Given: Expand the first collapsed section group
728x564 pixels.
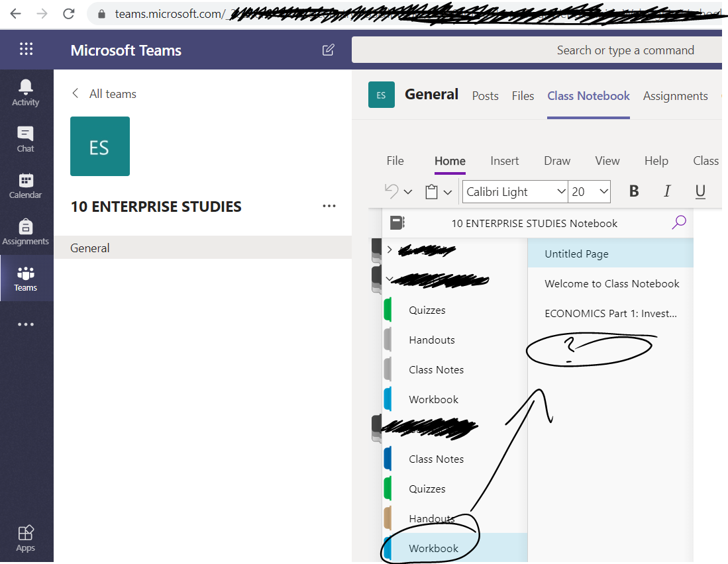Looking at the screenshot, I should point(390,250).
